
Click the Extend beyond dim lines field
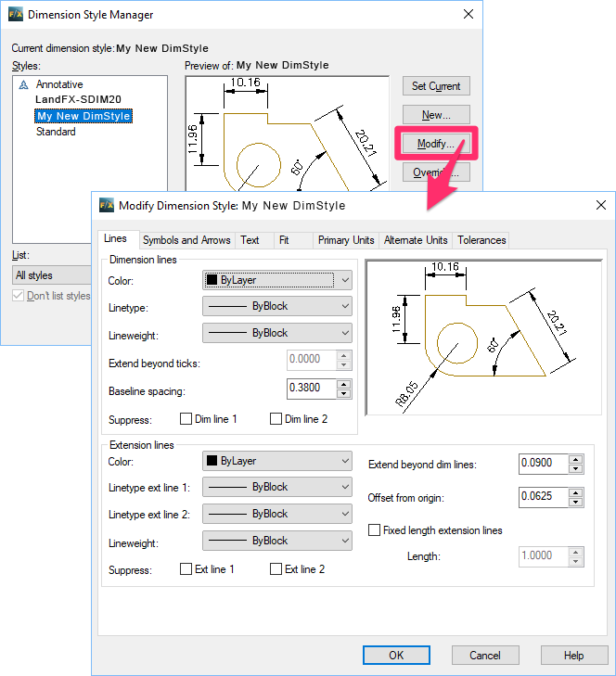coord(544,464)
